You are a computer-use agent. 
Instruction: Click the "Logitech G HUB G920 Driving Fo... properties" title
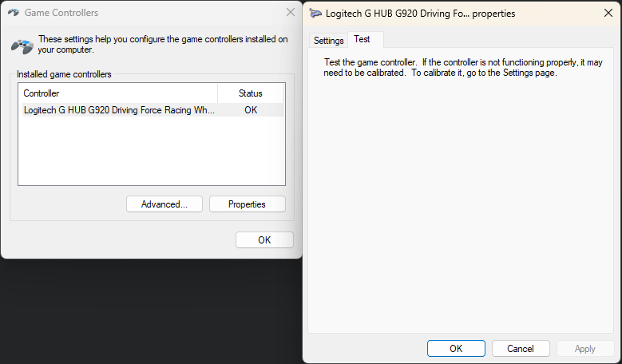click(x=421, y=14)
